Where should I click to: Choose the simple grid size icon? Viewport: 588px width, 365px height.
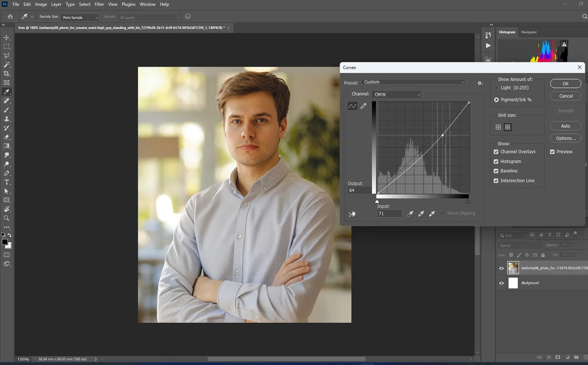pos(498,127)
